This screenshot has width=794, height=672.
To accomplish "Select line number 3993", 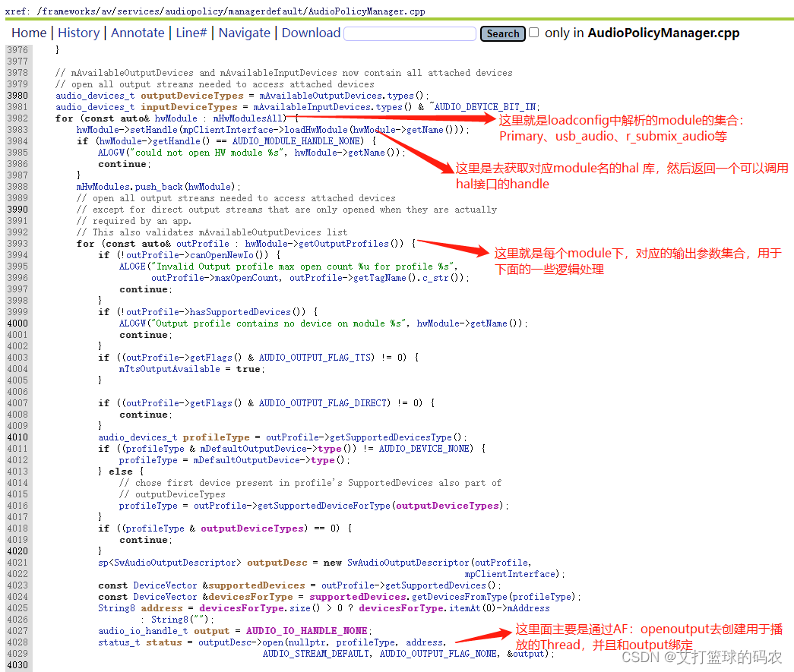I will click(x=17, y=244).
